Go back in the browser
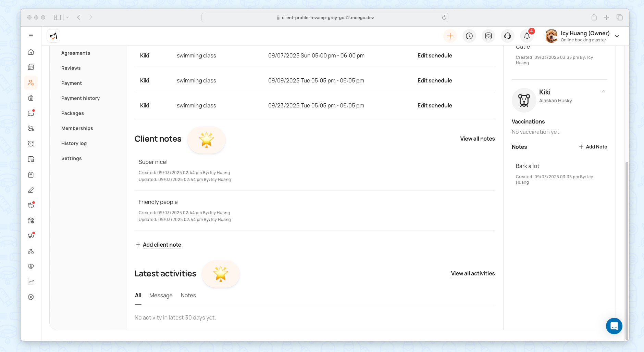 point(79,17)
